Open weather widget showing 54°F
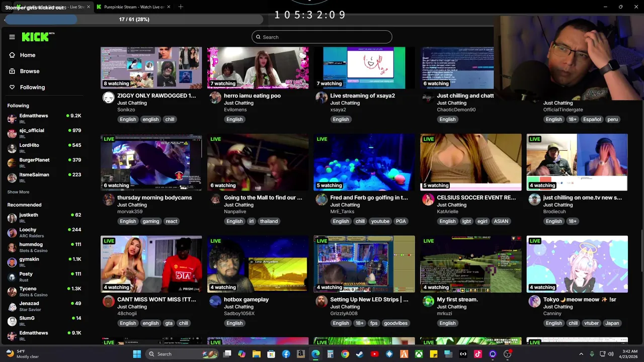The image size is (644, 362). coord(23,354)
